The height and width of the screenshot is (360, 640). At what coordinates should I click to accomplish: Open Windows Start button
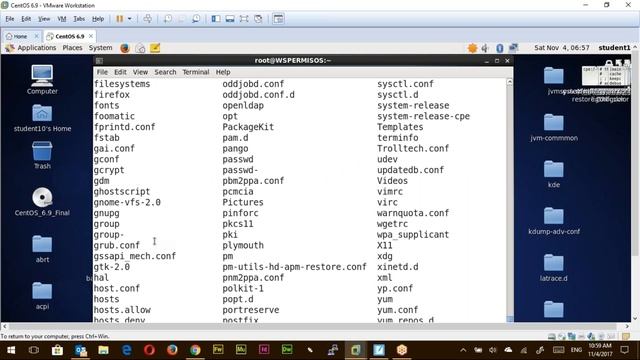[11, 350]
